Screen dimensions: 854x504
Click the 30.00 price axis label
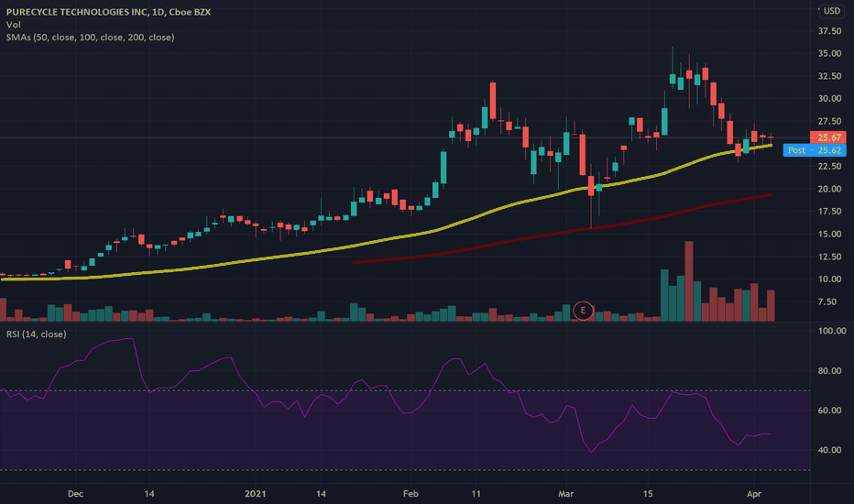(x=829, y=99)
